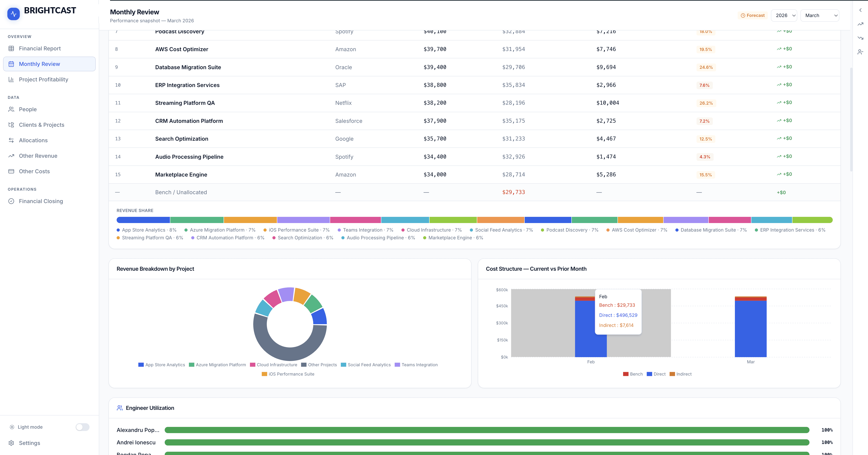Click the trending-down icon in right rail
868x455 pixels.
click(x=860, y=38)
